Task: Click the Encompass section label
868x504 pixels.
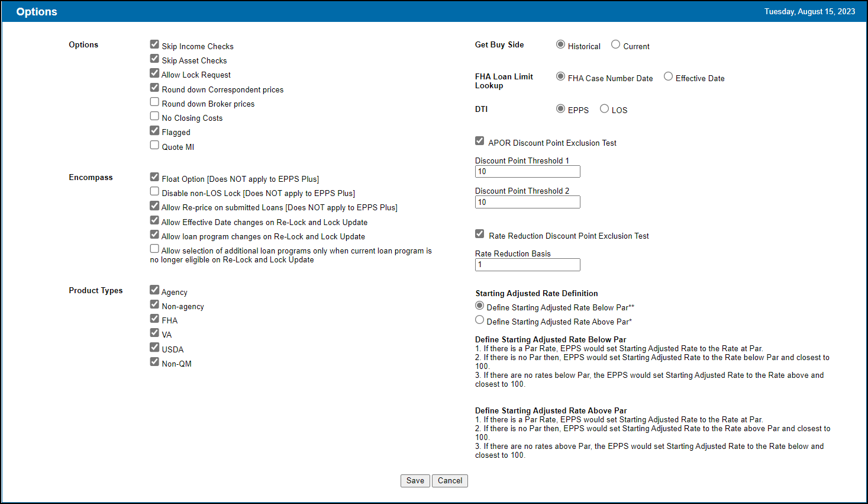Action: click(x=91, y=178)
